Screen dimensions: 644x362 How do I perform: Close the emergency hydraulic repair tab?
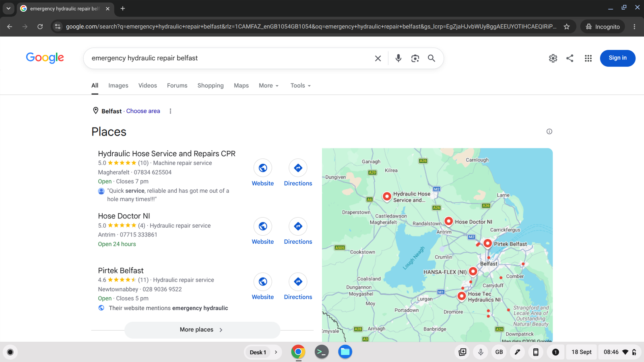[x=107, y=8]
